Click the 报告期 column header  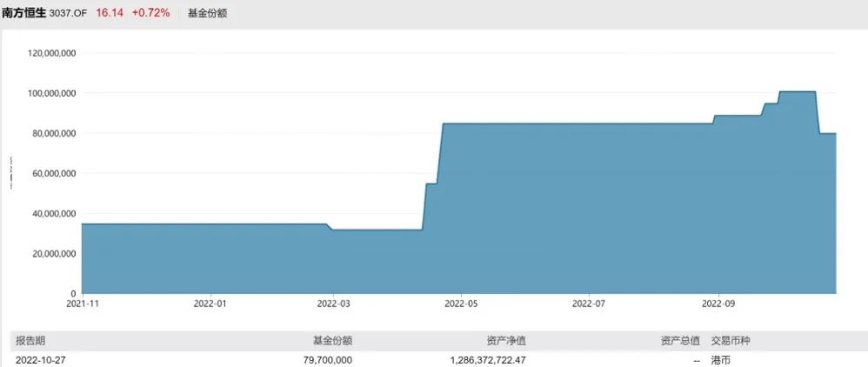pyautogui.click(x=30, y=341)
